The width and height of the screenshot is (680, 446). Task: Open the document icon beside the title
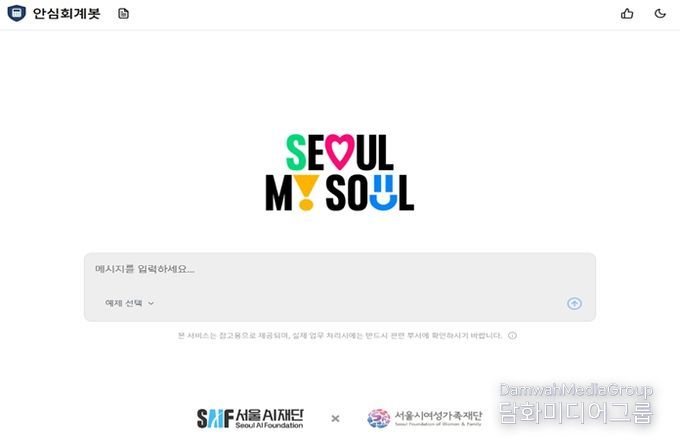[124, 14]
